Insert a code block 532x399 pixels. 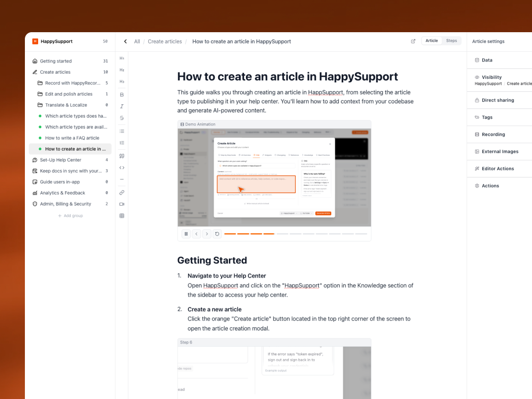click(122, 167)
